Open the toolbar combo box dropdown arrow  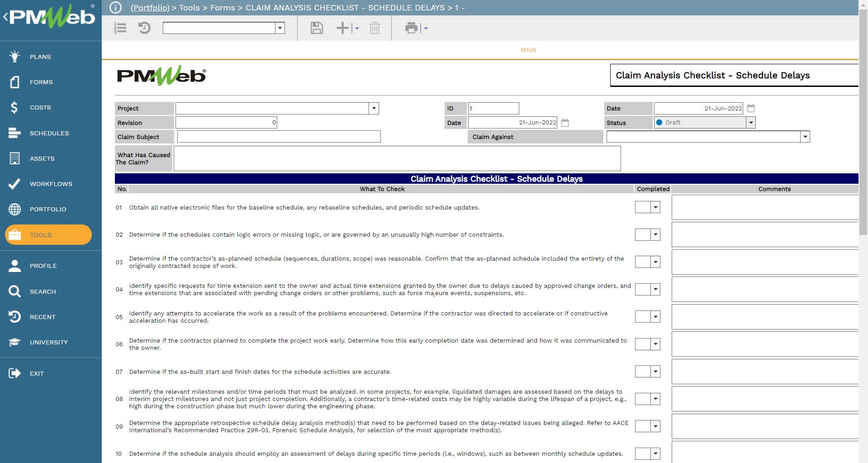pos(280,28)
